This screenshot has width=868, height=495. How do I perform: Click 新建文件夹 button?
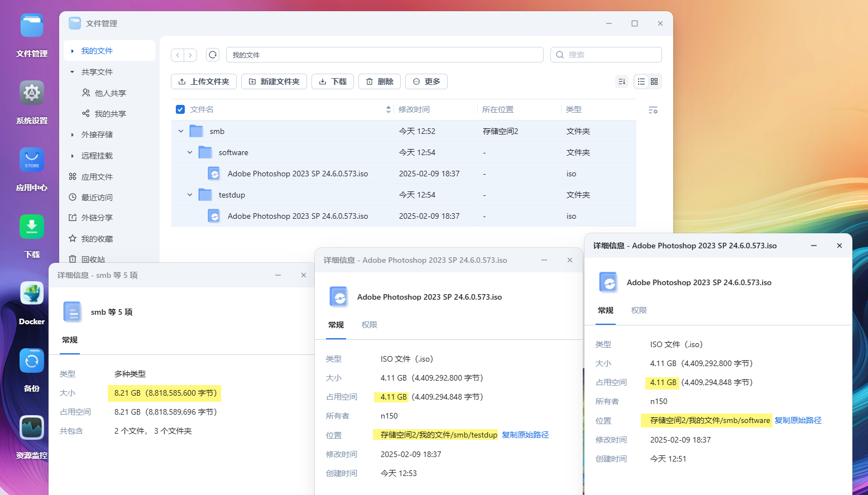click(x=274, y=81)
